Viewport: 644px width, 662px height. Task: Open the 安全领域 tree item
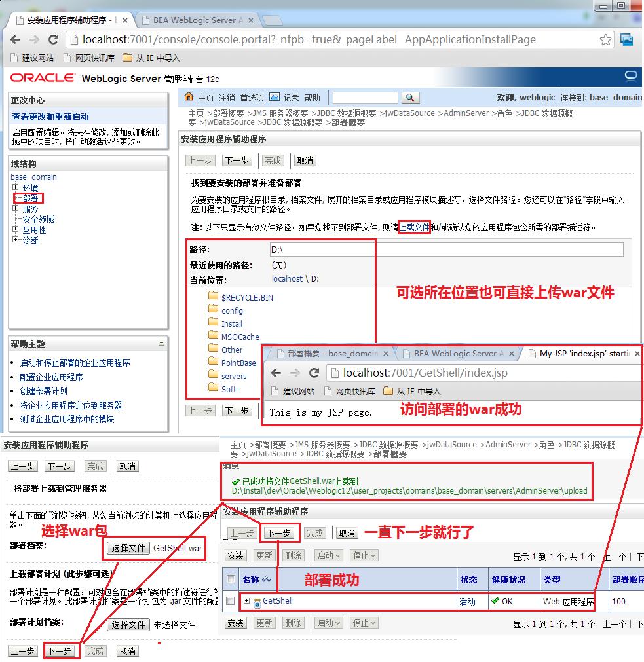(38, 219)
